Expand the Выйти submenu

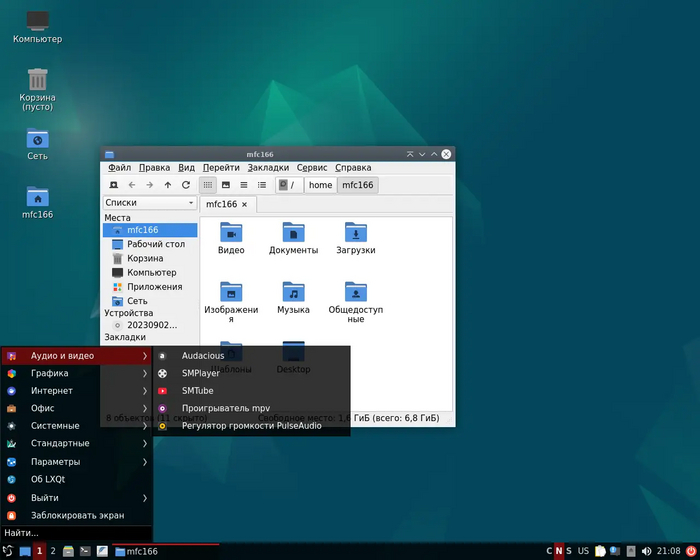pyautogui.click(x=77, y=498)
